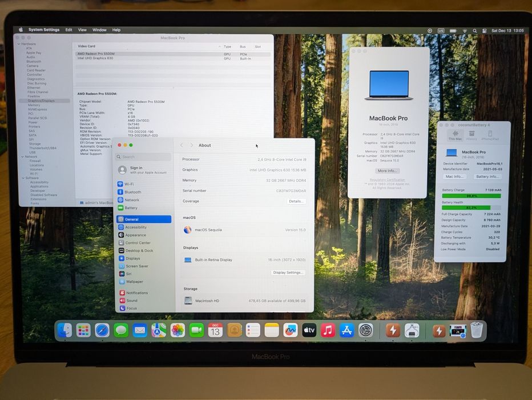Select General in Settings sidebar
Viewport: 532px width, 400px height.
tap(144, 219)
